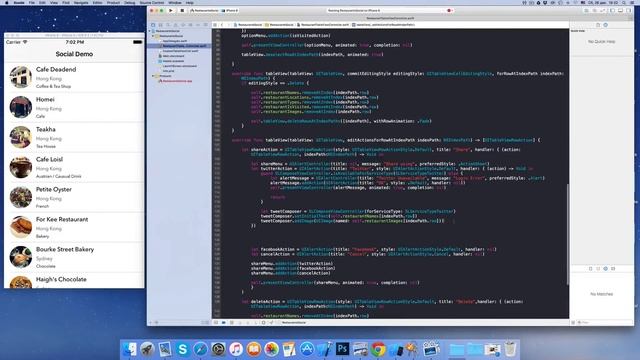The image size is (640, 360).
Task: Open the related items menu in jump bar
Action: coord(215,25)
